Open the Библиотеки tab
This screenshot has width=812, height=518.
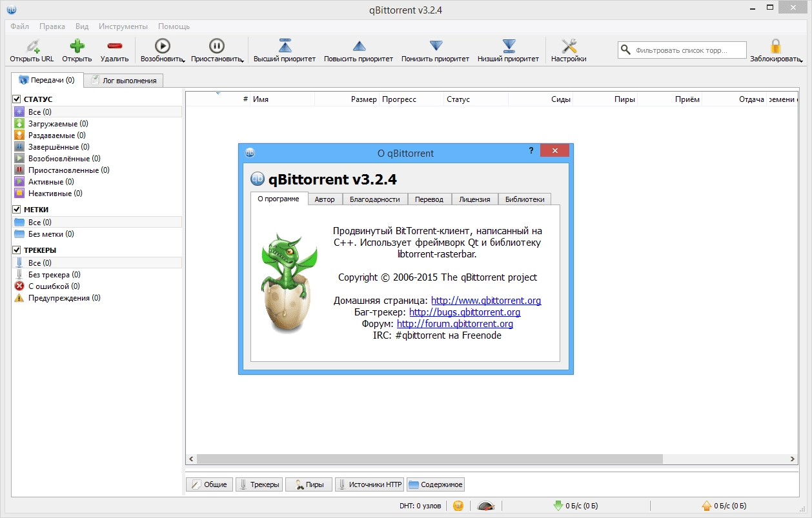point(525,199)
